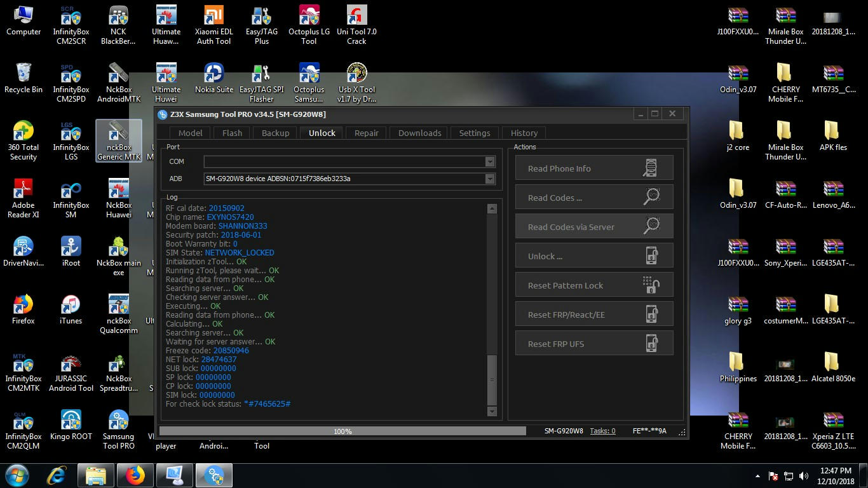Select the InfinityBox CM2SCR icon
868x488 pixels.
click(x=71, y=25)
